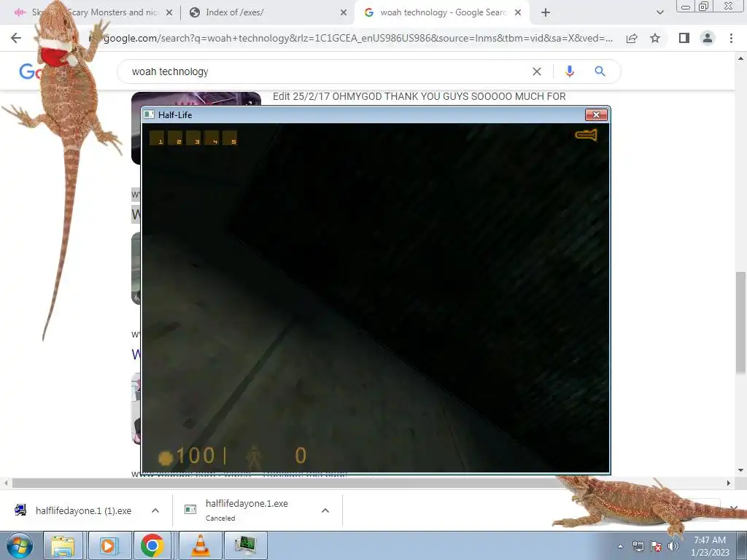
Task: Open a new tab with the plus button
Action: tap(546, 13)
